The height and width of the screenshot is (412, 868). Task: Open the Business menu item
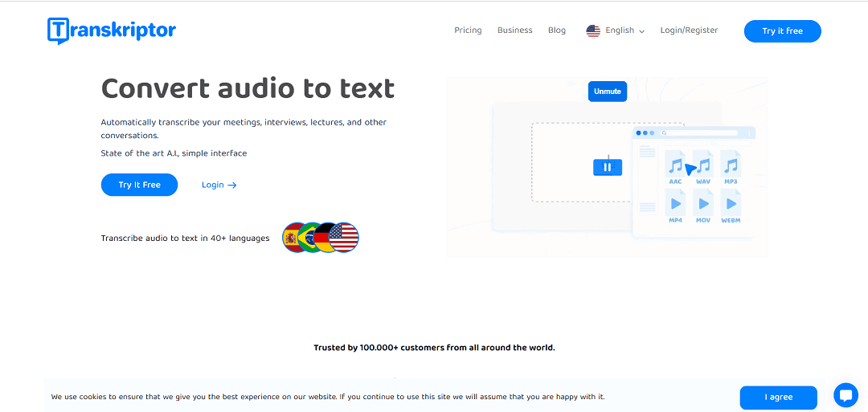[515, 31]
